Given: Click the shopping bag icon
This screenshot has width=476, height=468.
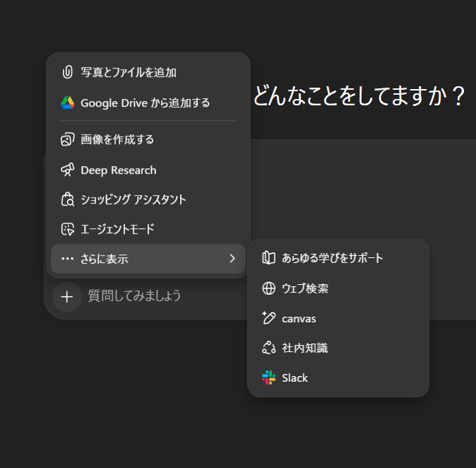Looking at the screenshot, I should [68, 200].
